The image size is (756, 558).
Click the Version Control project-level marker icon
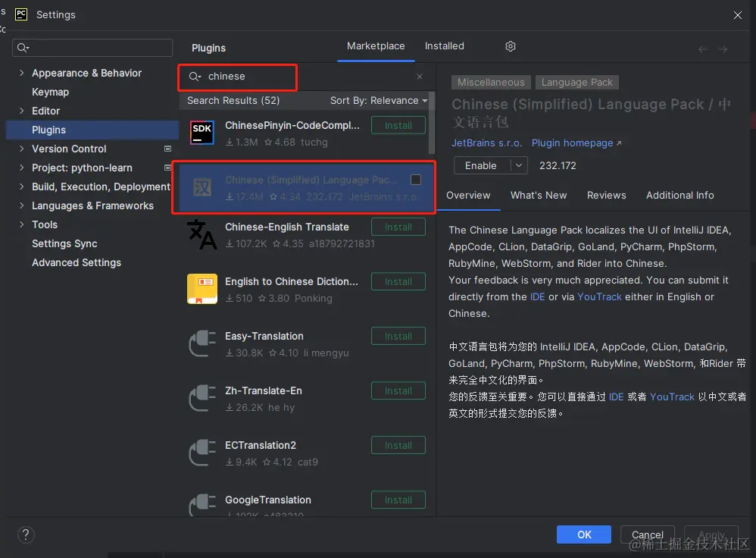click(x=167, y=149)
